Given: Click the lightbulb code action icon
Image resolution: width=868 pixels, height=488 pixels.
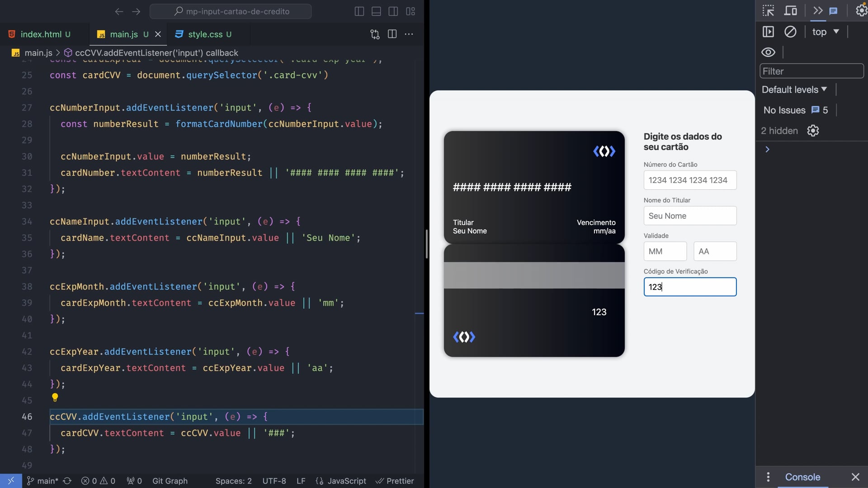Looking at the screenshot, I should tap(55, 397).
